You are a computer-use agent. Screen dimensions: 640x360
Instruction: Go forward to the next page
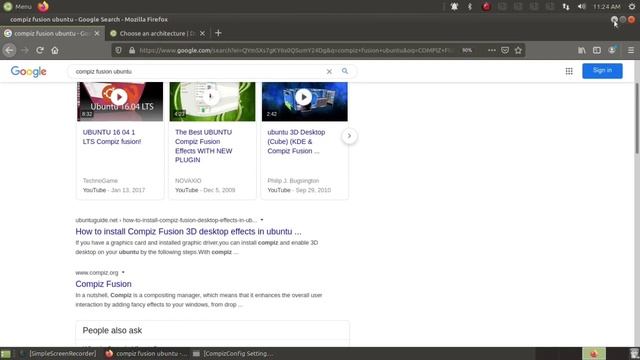[x=25, y=50]
